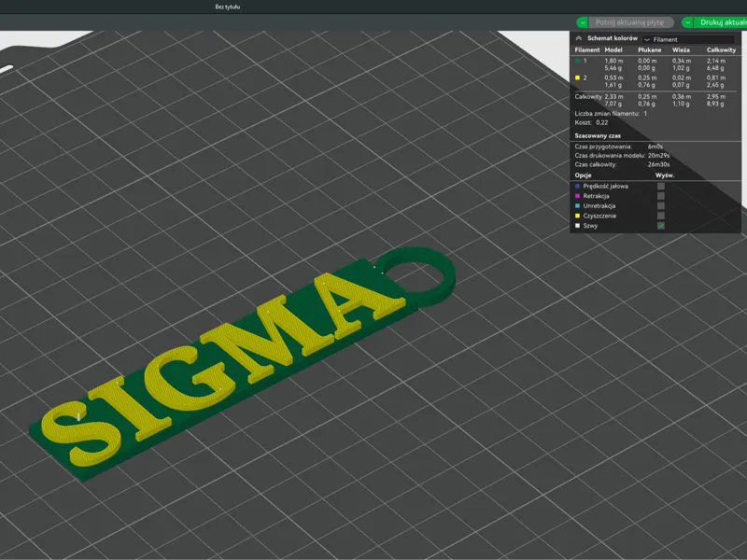This screenshot has height=560, width=747.
Task: Click the Szacowany czas heading
Action: click(x=598, y=135)
